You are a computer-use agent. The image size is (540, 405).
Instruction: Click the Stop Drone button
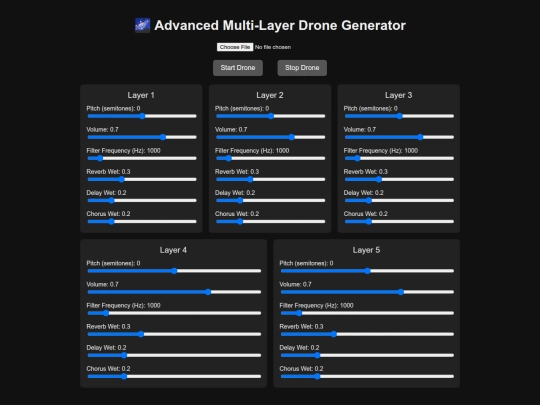pyautogui.click(x=302, y=68)
